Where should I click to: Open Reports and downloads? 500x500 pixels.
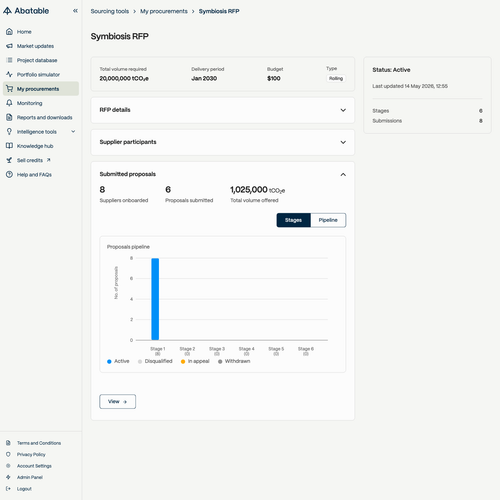tap(41, 117)
